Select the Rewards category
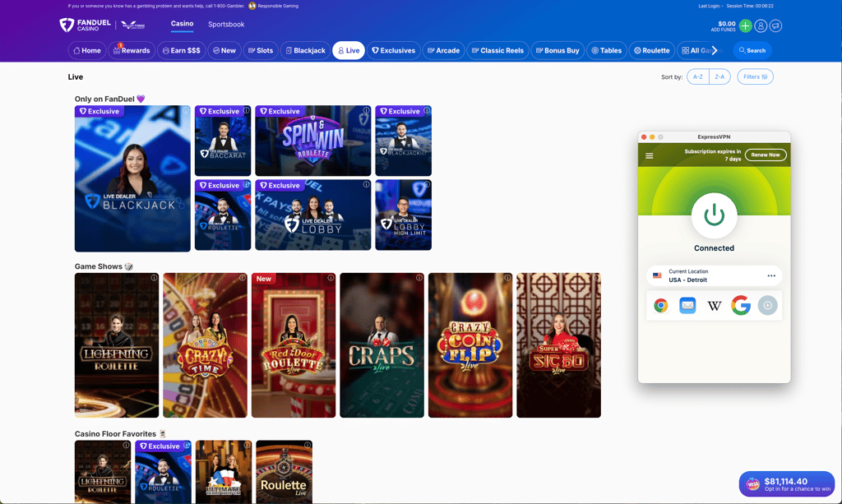The height and width of the screenshot is (504, 842). [x=132, y=50]
